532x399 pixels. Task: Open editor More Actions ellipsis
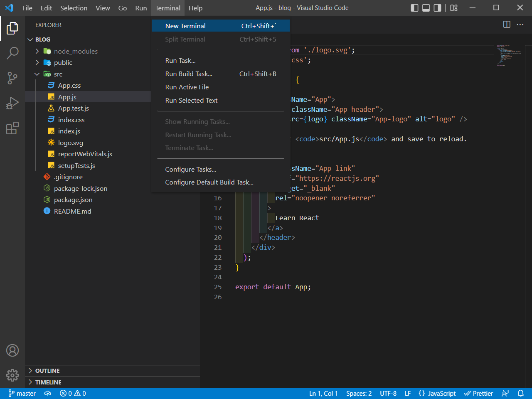point(520,25)
